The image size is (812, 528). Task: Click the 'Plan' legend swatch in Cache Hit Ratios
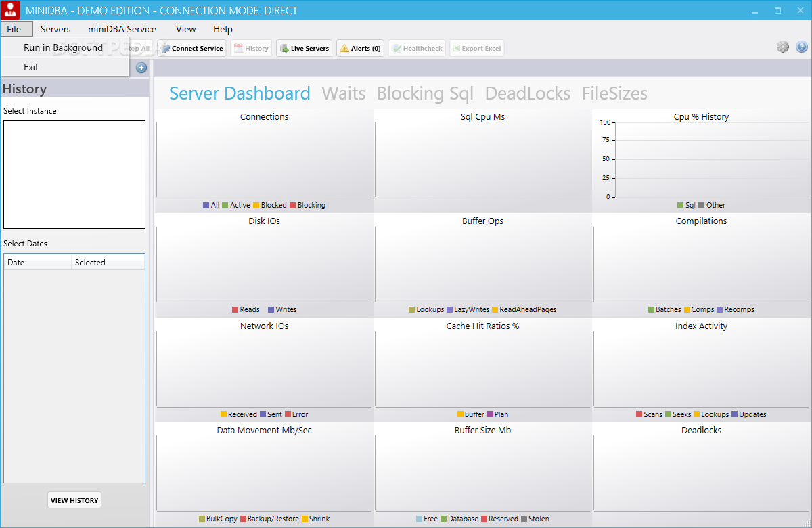490,414
